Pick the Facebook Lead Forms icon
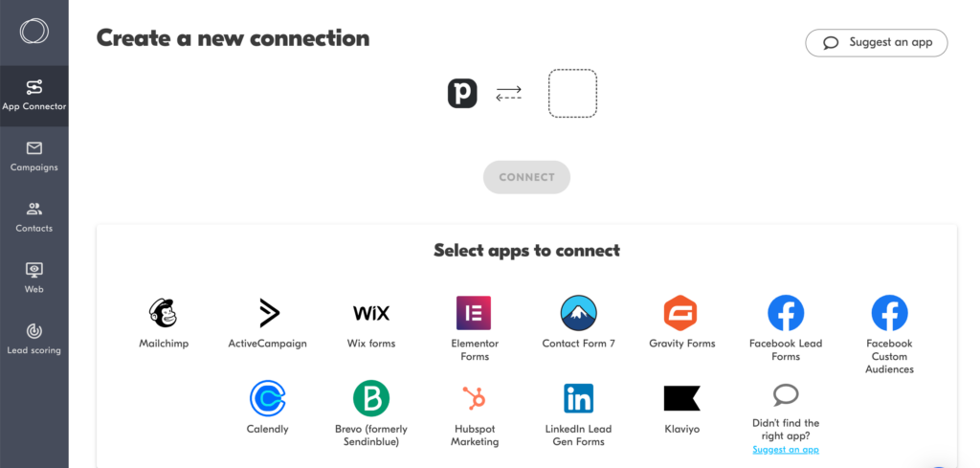980x468 pixels. pyautogui.click(x=786, y=313)
